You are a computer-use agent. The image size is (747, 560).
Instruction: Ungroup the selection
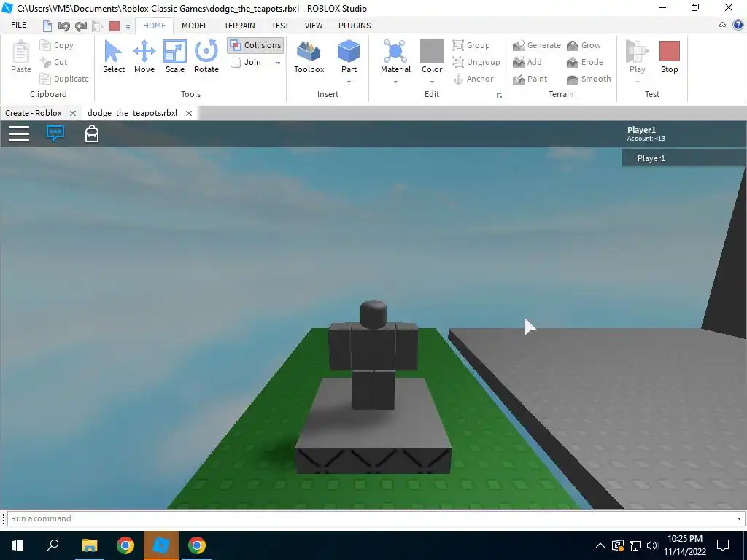476,62
